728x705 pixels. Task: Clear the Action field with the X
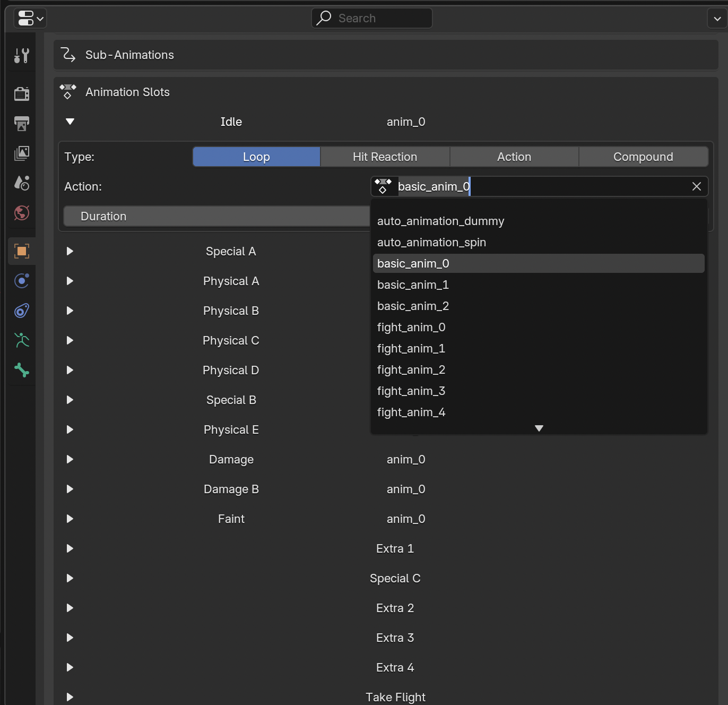click(x=697, y=186)
